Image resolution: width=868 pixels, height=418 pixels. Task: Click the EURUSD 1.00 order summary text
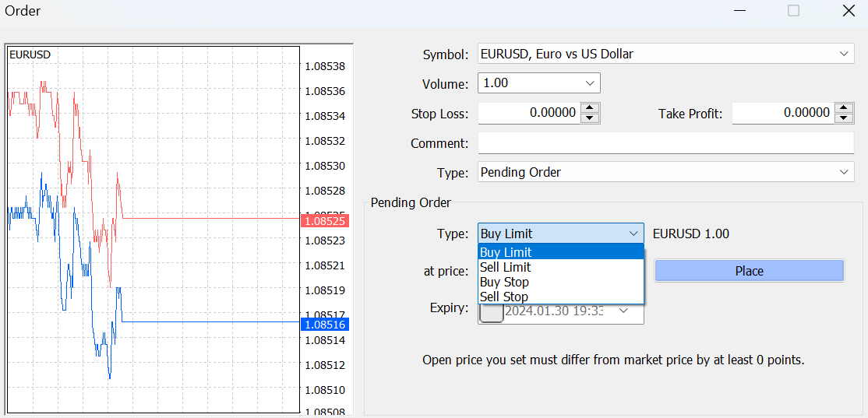pos(691,234)
